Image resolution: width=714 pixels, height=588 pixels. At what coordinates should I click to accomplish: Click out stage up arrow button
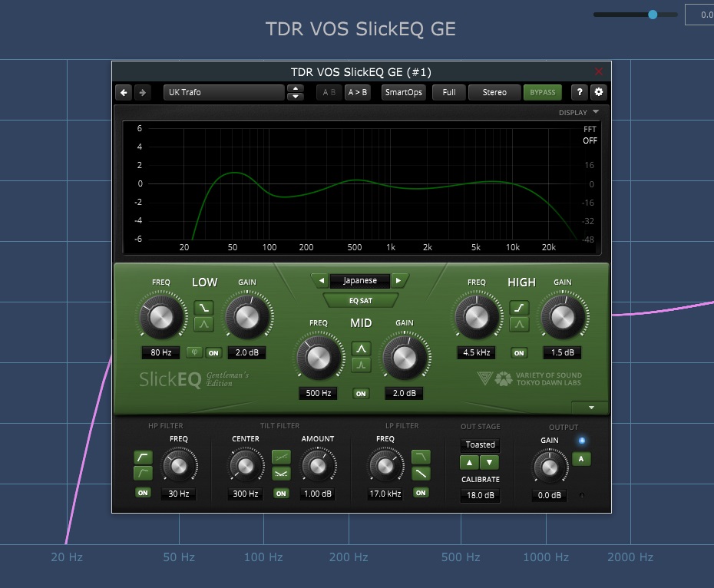pos(469,463)
